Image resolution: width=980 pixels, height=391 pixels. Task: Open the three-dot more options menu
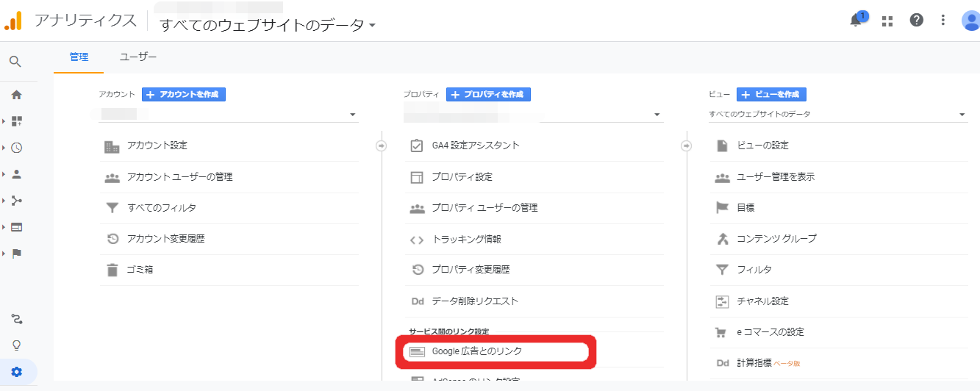[943, 21]
